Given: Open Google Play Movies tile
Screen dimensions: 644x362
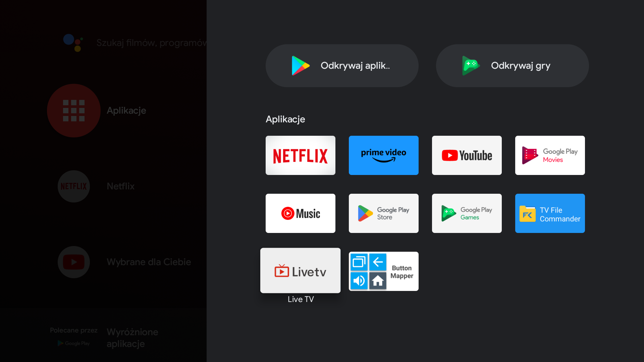Looking at the screenshot, I should coord(550,155).
